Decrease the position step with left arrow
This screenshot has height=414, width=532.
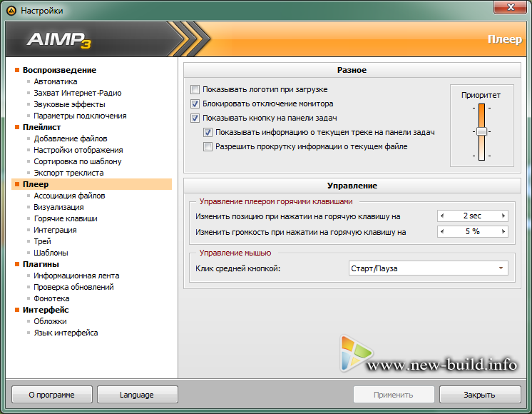point(441,216)
